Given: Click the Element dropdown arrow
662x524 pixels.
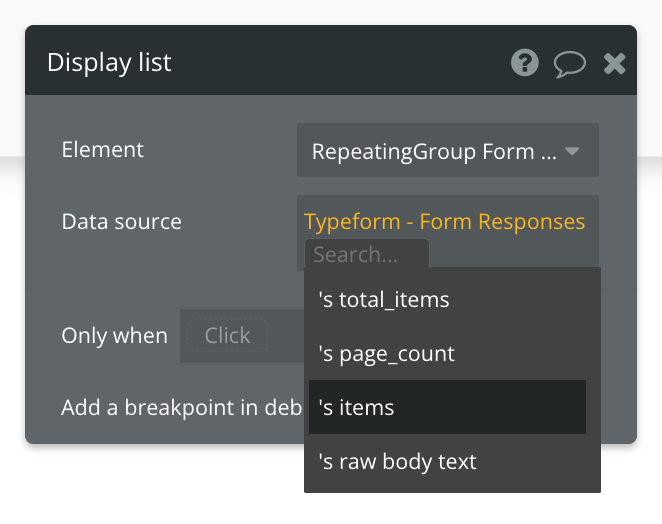Looking at the screenshot, I should point(572,151).
